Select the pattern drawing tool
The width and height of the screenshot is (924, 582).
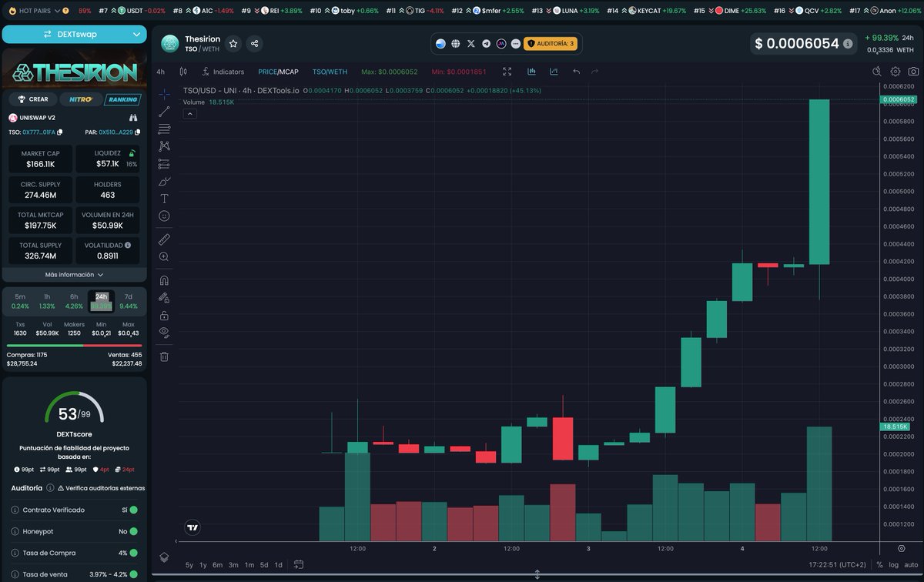click(164, 146)
